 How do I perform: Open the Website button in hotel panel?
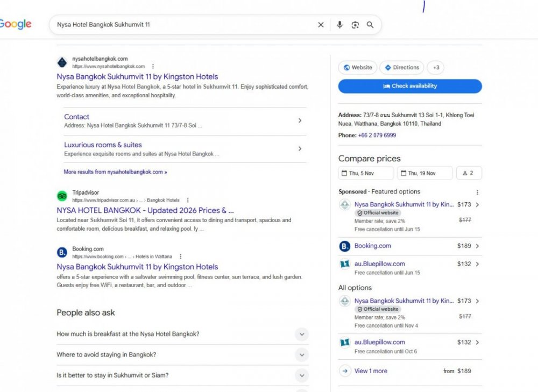tap(358, 68)
